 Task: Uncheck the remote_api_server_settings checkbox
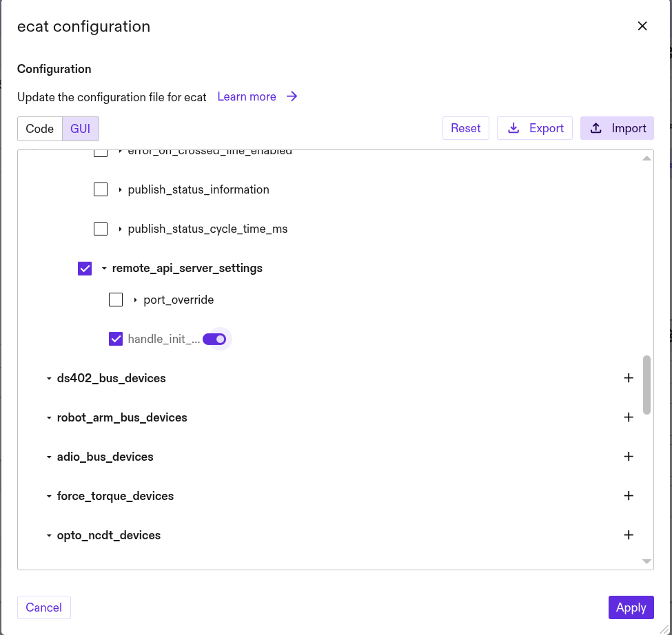84,269
